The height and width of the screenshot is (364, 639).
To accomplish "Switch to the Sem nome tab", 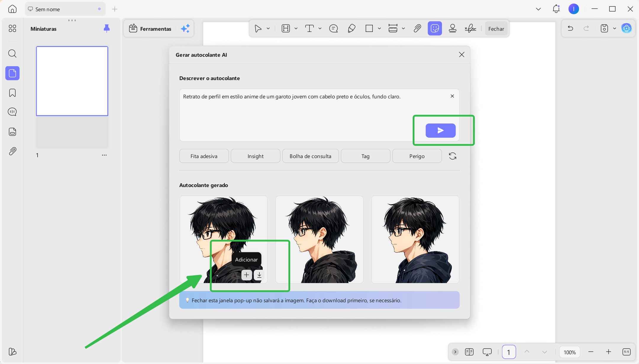I will point(65,9).
